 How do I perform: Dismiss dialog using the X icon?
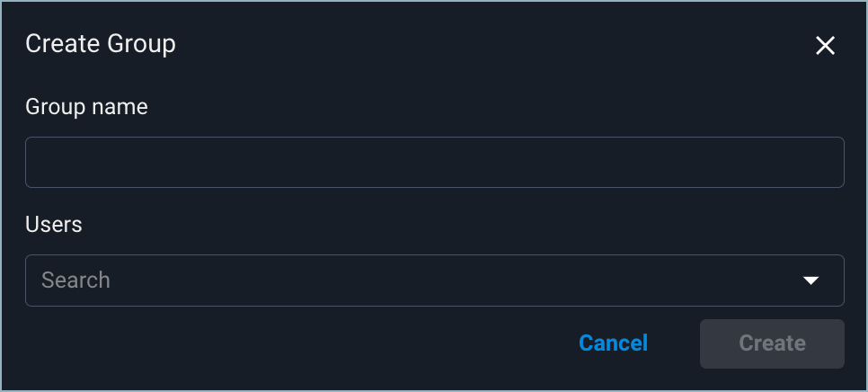pos(825,46)
